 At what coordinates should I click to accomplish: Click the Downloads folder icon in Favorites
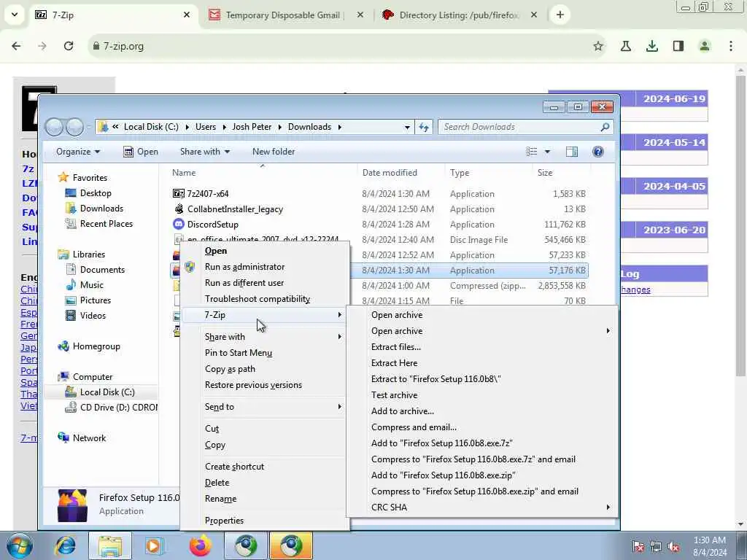(x=71, y=208)
